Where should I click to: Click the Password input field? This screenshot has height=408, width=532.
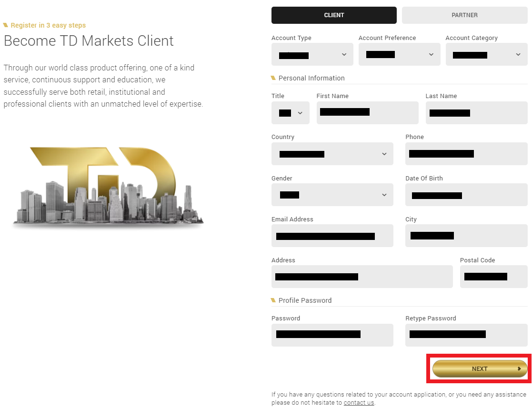(332, 335)
